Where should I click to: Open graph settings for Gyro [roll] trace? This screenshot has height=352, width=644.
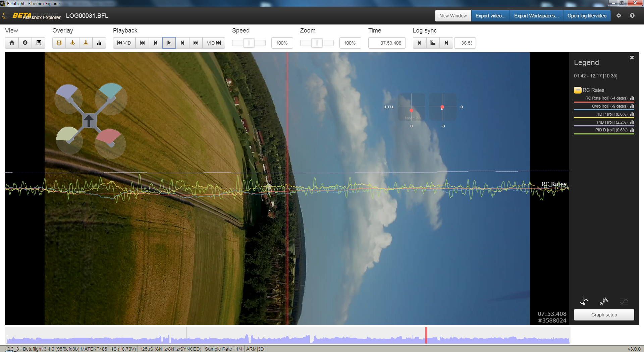632,106
